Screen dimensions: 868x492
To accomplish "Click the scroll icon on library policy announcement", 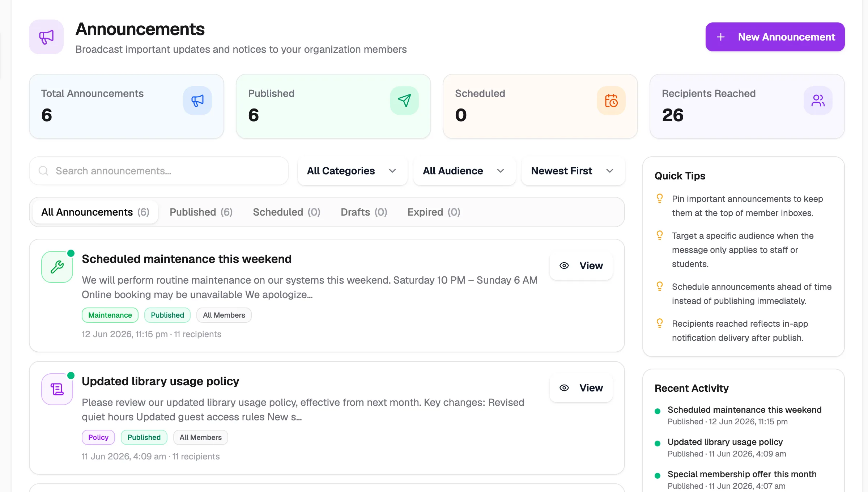I will click(x=57, y=389).
